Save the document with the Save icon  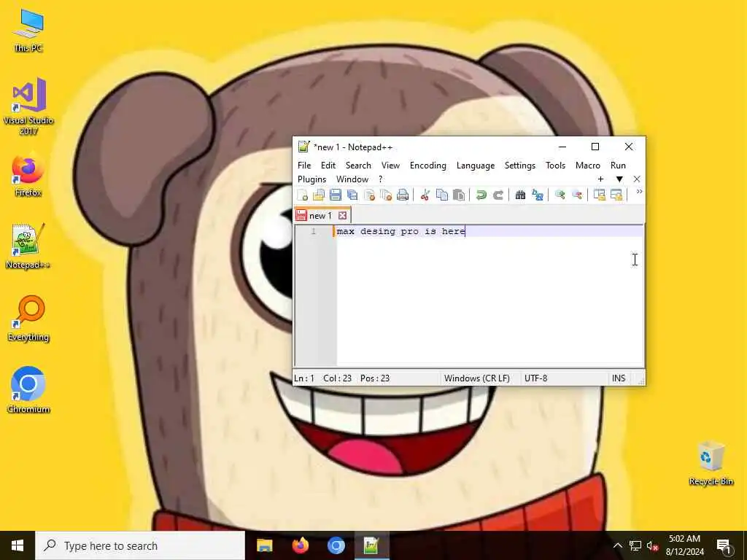336,195
